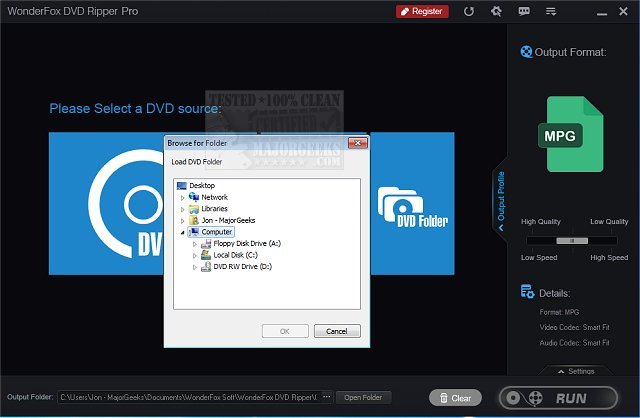Click the RUN button
This screenshot has height=418, width=640.
pos(558,398)
